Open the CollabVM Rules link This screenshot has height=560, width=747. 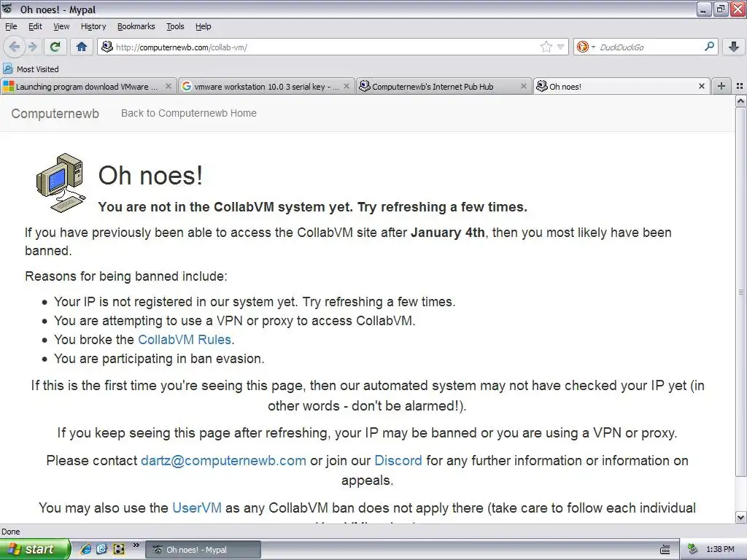[x=185, y=340]
